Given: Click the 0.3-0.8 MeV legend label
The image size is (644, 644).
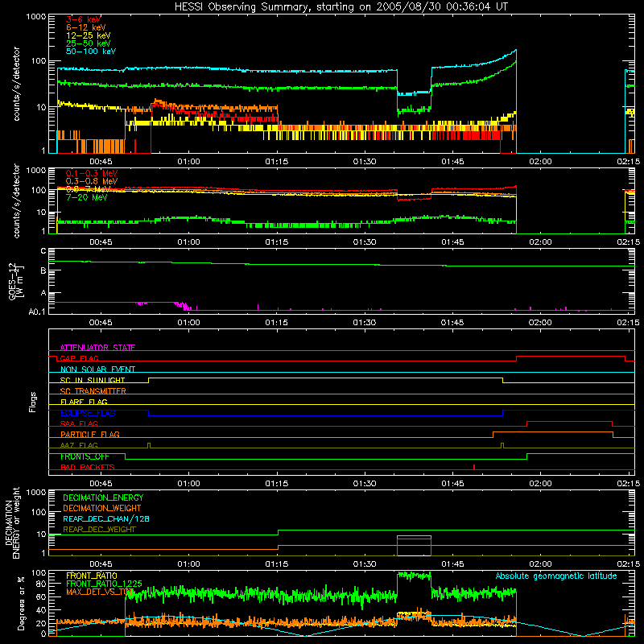Looking at the screenshot, I should pyautogui.click(x=91, y=182).
